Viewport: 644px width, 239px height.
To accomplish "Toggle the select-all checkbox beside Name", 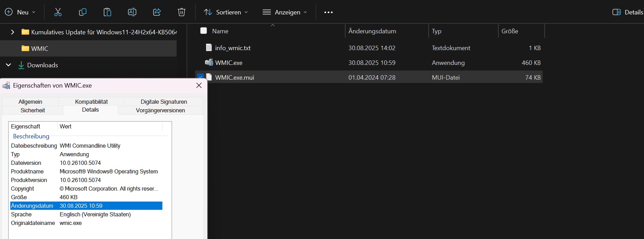I will coord(204,31).
